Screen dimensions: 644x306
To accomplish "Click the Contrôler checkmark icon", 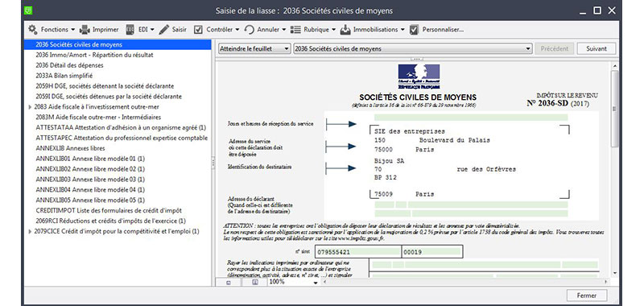I will [198, 30].
